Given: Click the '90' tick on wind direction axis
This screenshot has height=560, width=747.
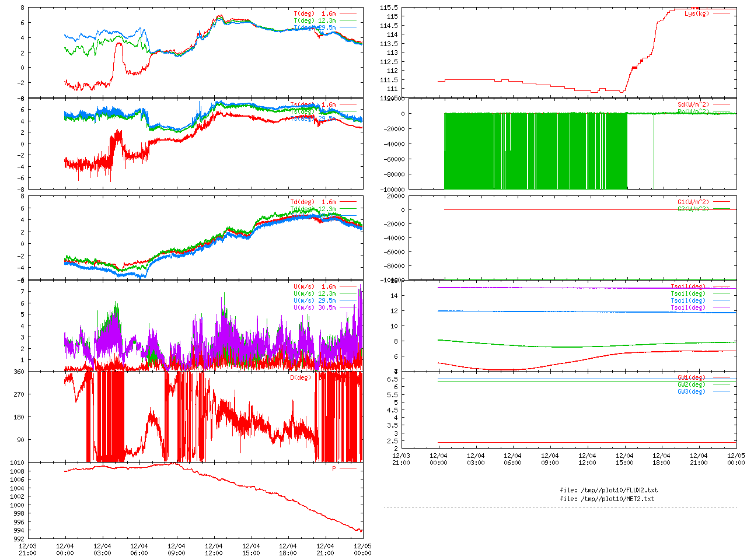Looking at the screenshot, I should tap(20, 440).
